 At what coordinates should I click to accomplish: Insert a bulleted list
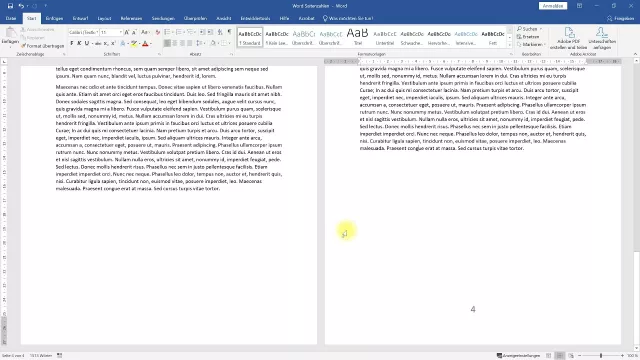[168, 32]
